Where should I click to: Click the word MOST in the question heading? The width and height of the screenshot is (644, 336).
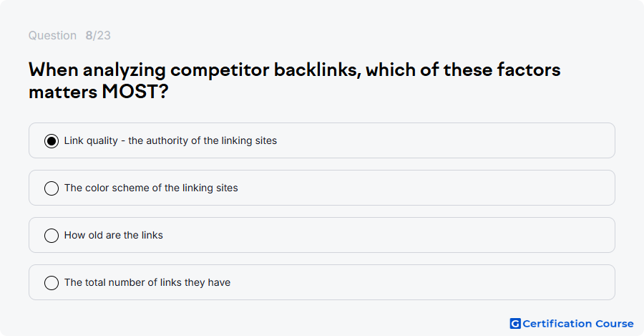pos(130,91)
